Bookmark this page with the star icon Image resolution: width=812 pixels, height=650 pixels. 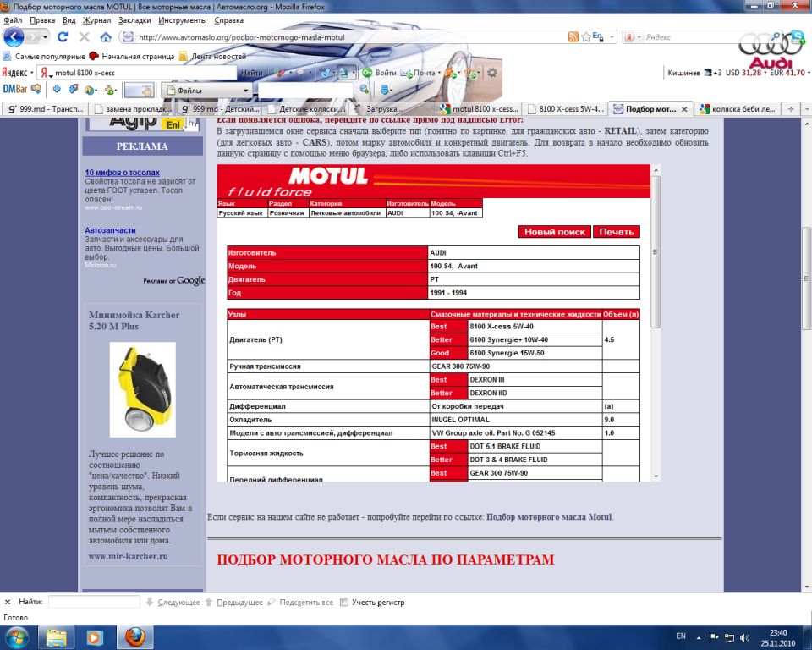click(585, 36)
